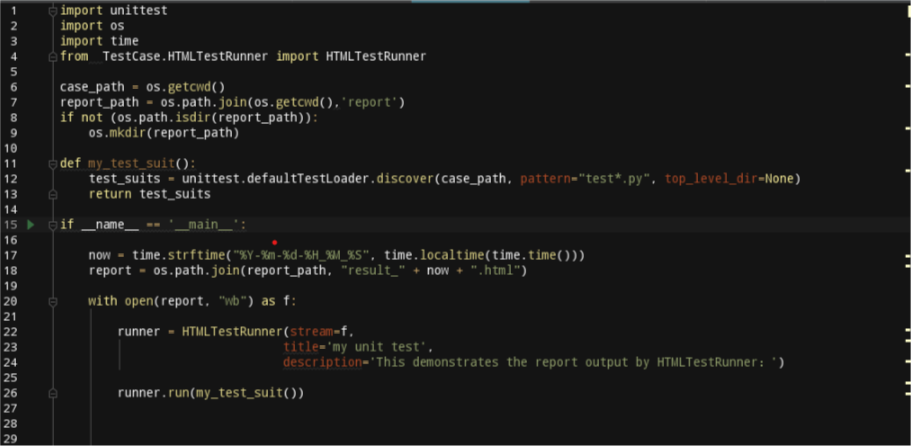Collapse the my_test_suit function at line 11
The height and width of the screenshot is (446, 911).
pyautogui.click(x=53, y=163)
